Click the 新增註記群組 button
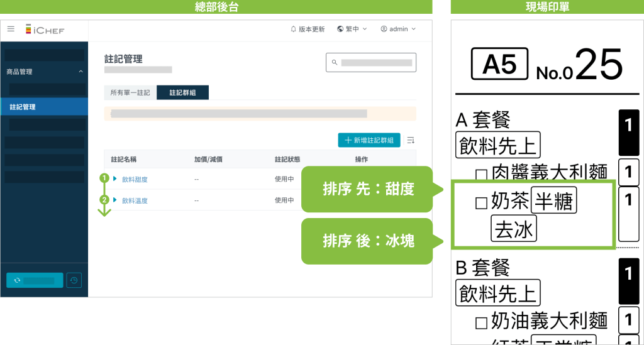Viewport: 644px width, 345px height. click(x=369, y=140)
